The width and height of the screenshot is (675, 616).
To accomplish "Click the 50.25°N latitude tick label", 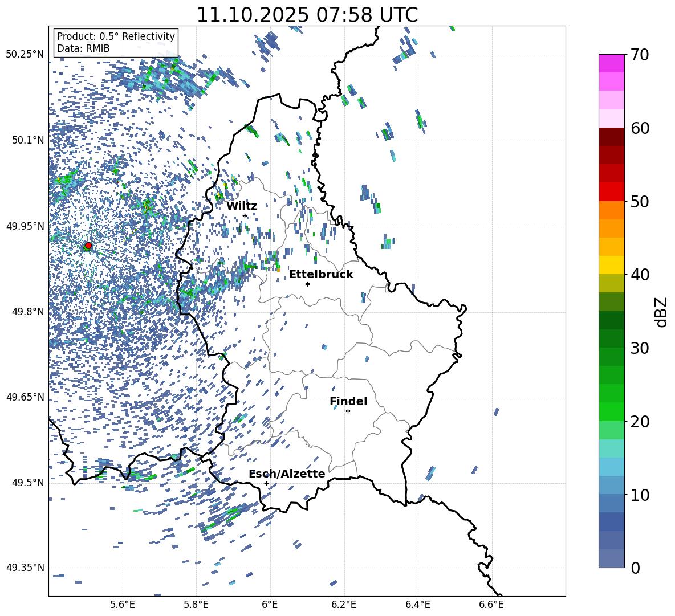I will point(25,55).
